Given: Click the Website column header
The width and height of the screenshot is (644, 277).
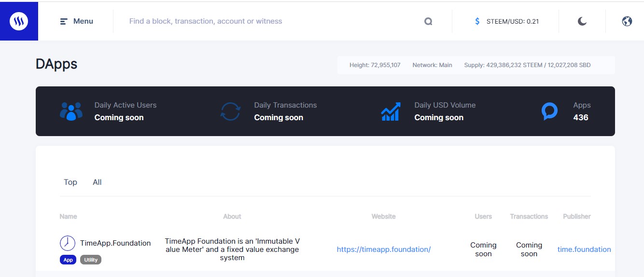Looking at the screenshot, I should [x=384, y=216].
